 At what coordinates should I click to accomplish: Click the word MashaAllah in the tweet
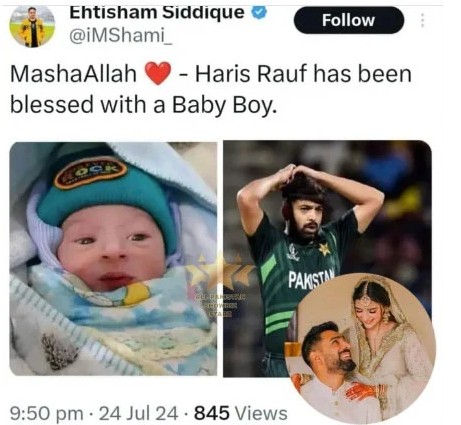pyautogui.click(x=74, y=74)
